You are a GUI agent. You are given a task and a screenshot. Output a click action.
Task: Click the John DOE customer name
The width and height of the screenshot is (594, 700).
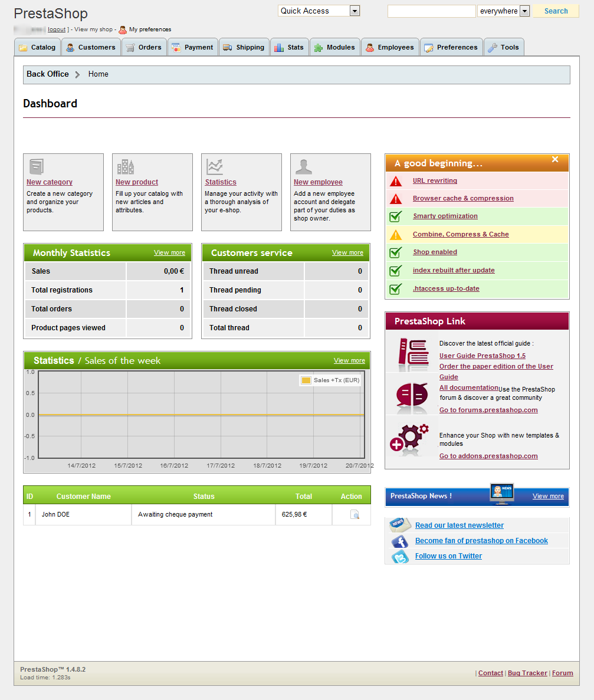pyautogui.click(x=56, y=515)
